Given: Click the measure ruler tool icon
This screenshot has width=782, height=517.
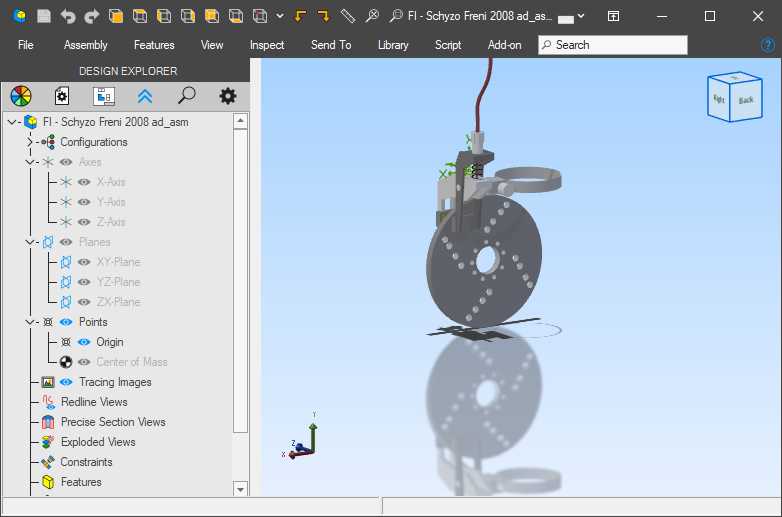Looking at the screenshot, I should pyautogui.click(x=348, y=16).
